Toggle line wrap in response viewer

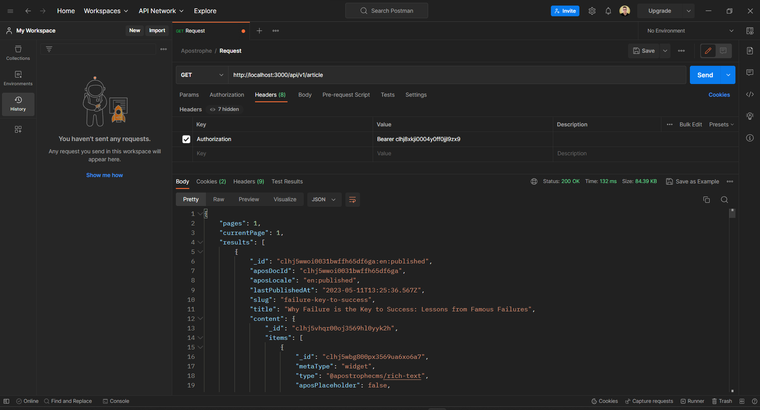[352, 200]
